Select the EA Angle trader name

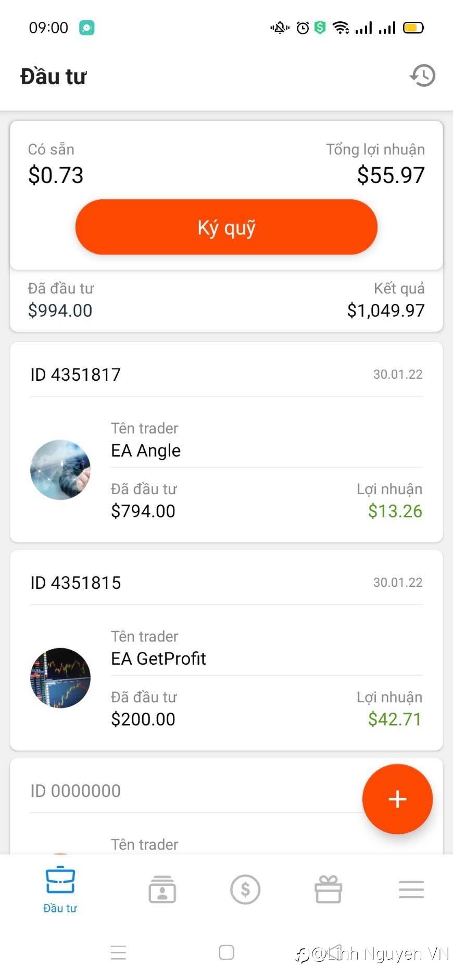pyautogui.click(x=146, y=450)
